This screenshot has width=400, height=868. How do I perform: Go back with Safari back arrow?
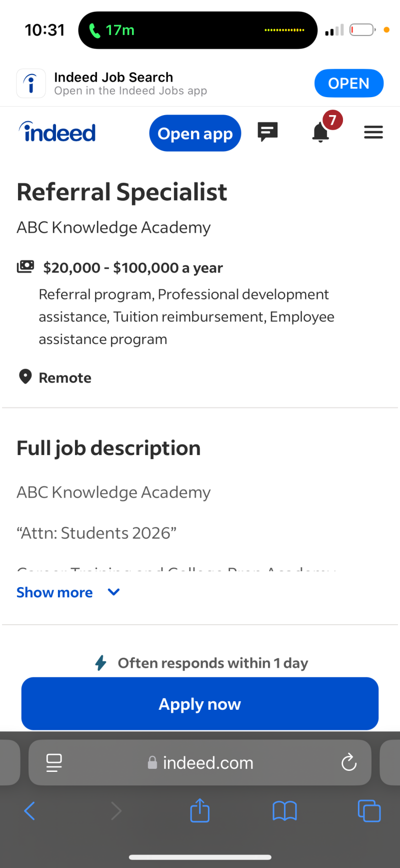30,811
